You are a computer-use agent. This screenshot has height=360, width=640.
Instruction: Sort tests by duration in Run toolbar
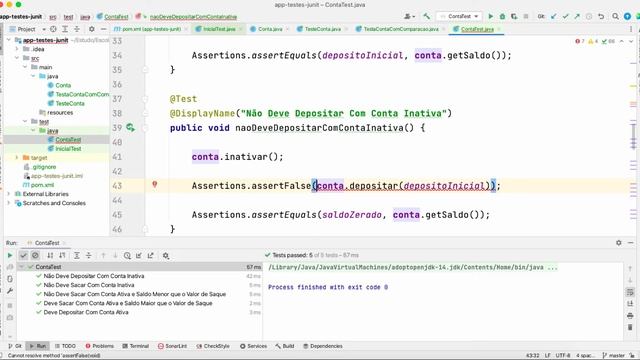coord(62,256)
